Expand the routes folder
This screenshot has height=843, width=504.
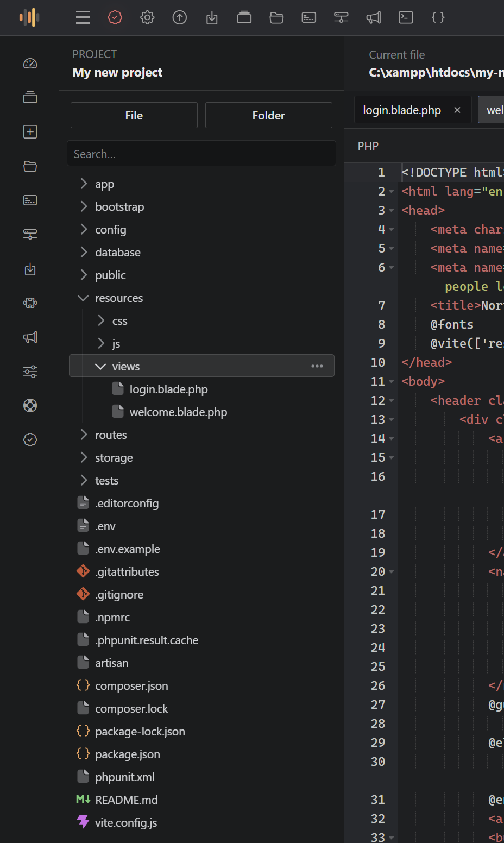84,435
